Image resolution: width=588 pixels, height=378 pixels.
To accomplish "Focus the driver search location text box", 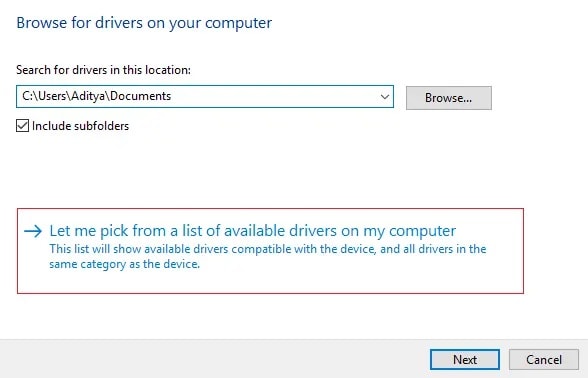I will (205, 96).
